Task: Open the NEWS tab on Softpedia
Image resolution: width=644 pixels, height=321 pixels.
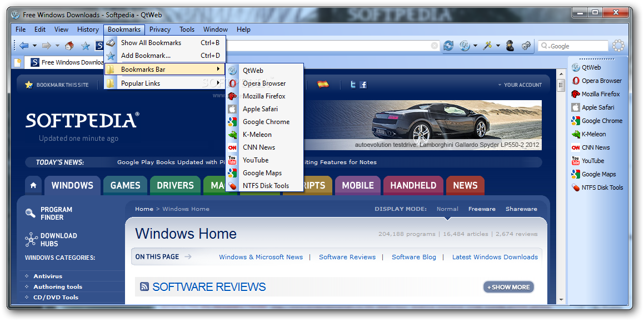Action: pos(465,185)
